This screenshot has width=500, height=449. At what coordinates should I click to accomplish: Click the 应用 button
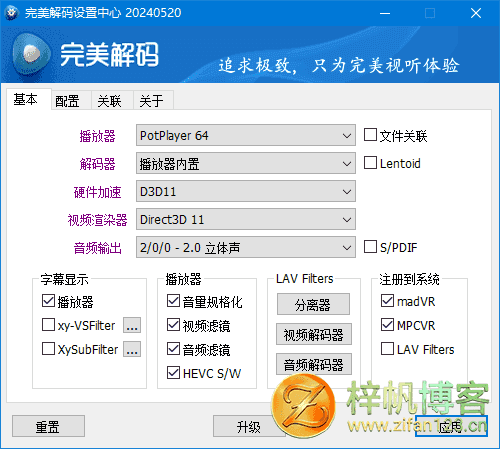(451, 426)
